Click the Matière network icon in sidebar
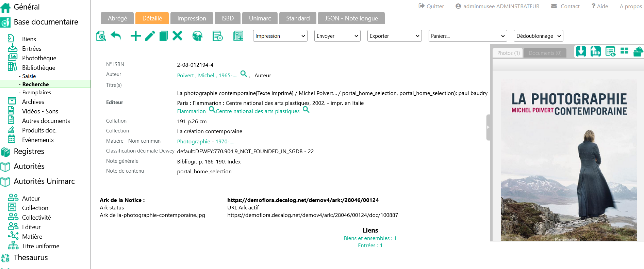 coord(13,236)
